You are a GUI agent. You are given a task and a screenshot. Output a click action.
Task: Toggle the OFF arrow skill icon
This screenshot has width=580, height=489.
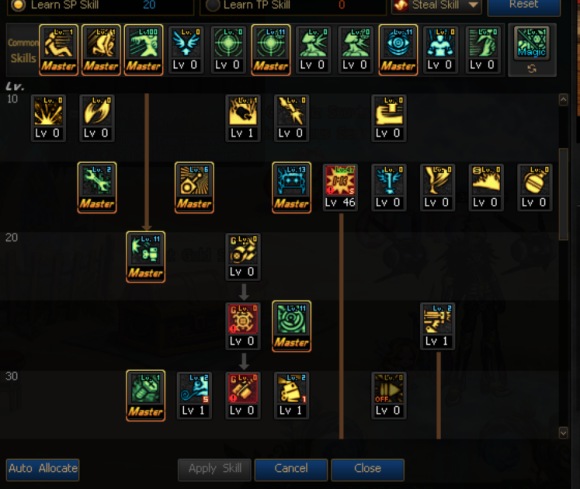click(x=388, y=395)
